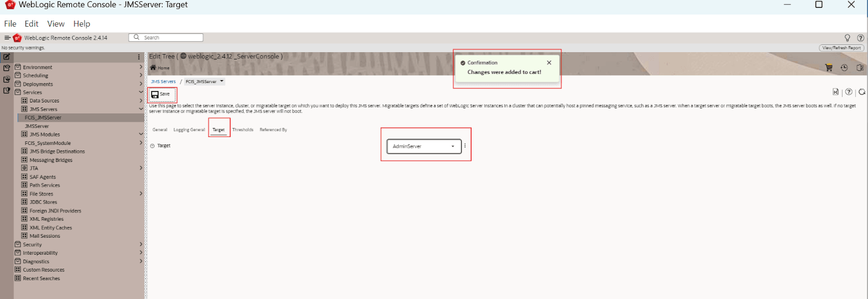Switch to the Logging General tab

click(189, 130)
